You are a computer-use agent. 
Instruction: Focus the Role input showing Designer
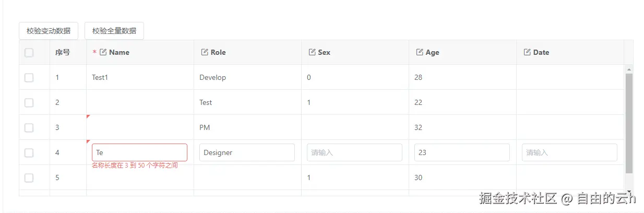pos(247,152)
